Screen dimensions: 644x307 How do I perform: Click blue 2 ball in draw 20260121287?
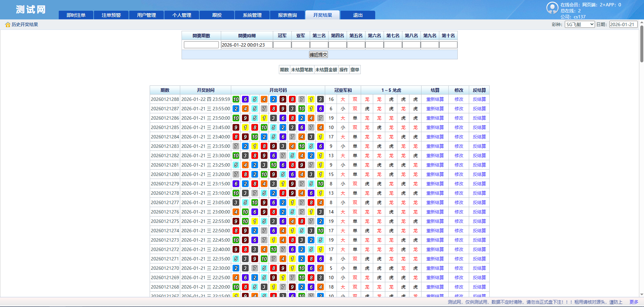[x=236, y=109]
